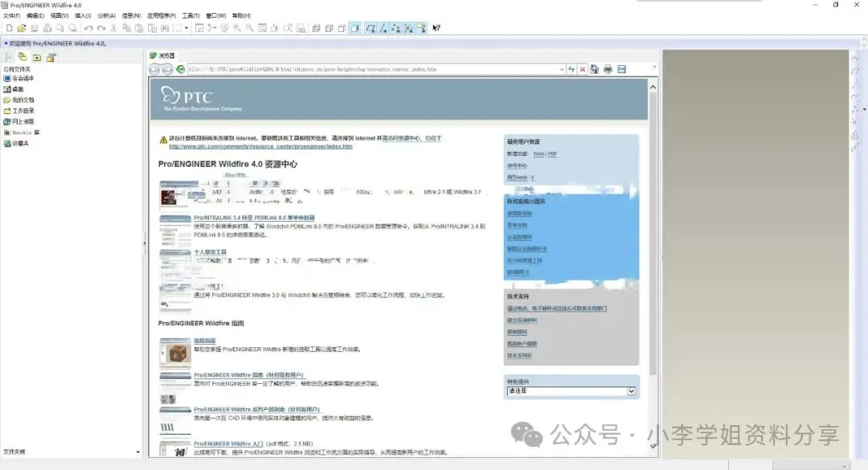Open the 个人提效工具 link
Image resolution: width=868 pixels, height=470 pixels.
[x=210, y=252]
